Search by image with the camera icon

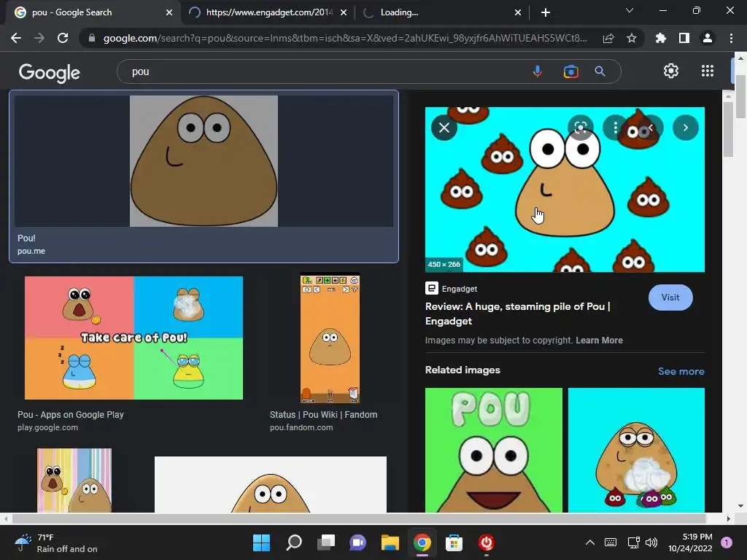(570, 71)
